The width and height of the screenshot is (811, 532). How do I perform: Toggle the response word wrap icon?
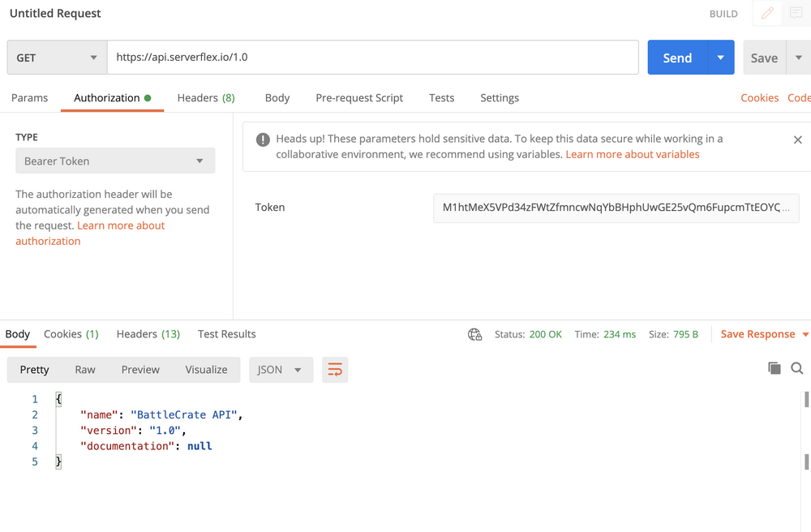click(x=335, y=370)
